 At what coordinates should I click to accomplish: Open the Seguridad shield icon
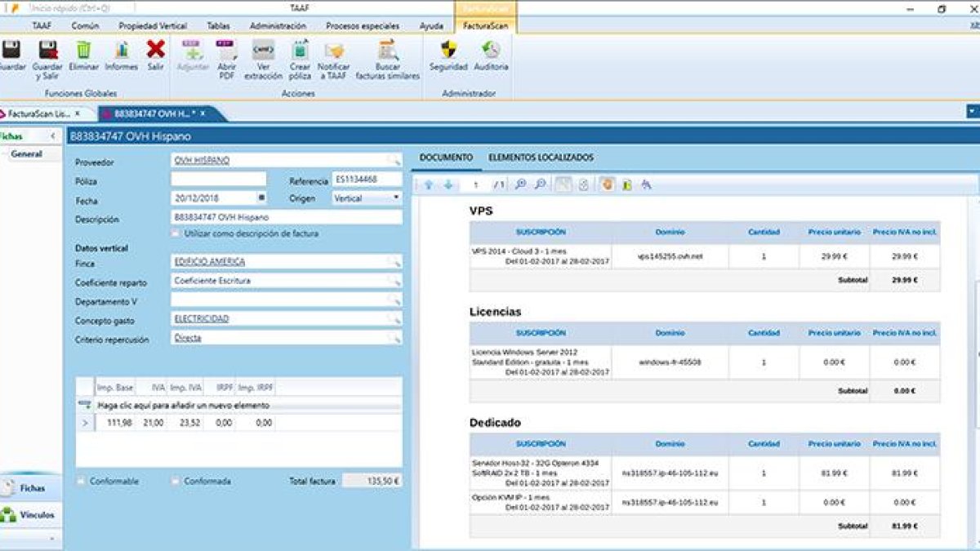coord(448,51)
